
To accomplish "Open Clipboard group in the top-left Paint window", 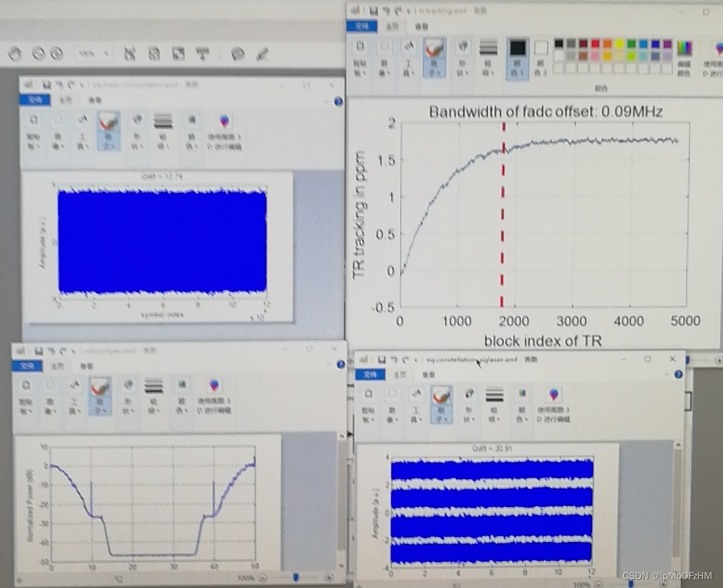I will pyautogui.click(x=34, y=131).
